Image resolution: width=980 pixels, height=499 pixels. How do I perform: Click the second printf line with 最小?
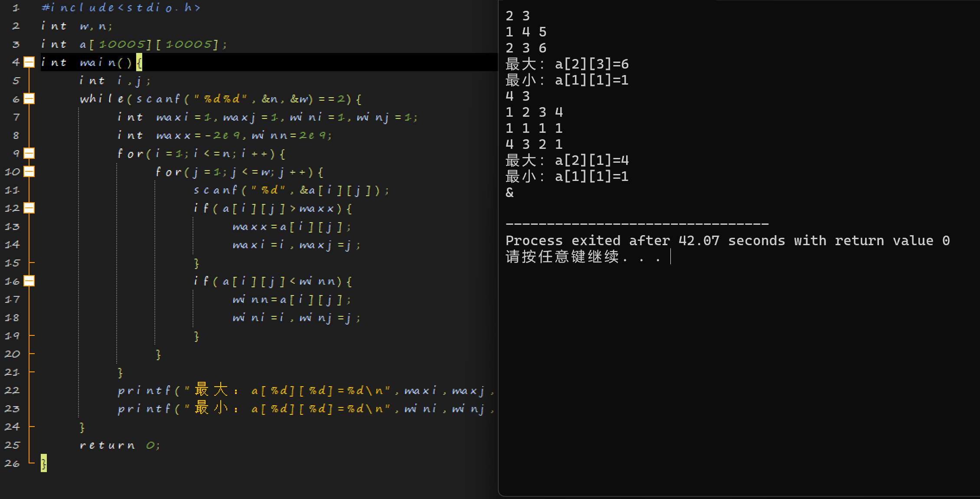click(304, 409)
